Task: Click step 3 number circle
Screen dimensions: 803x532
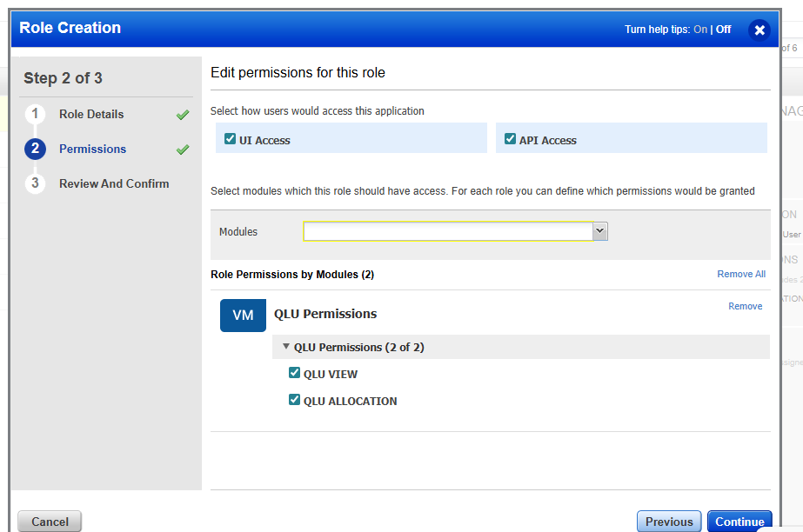Action: coord(35,183)
